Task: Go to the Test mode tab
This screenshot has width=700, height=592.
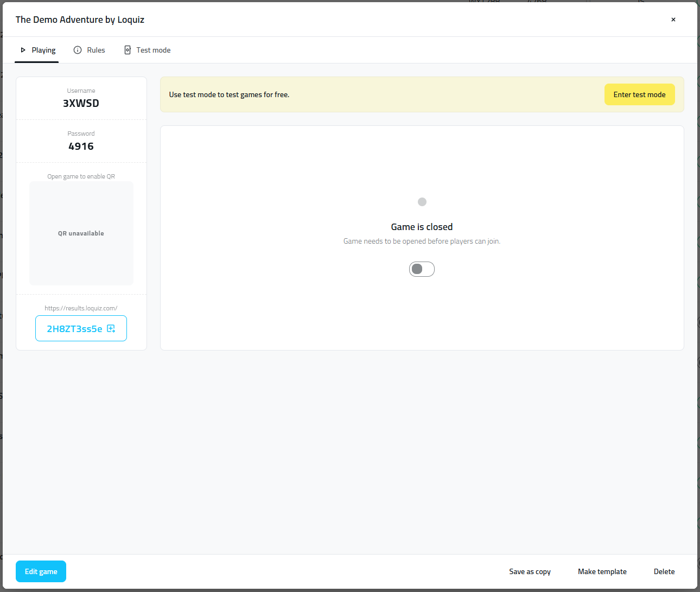Action: 153,50
